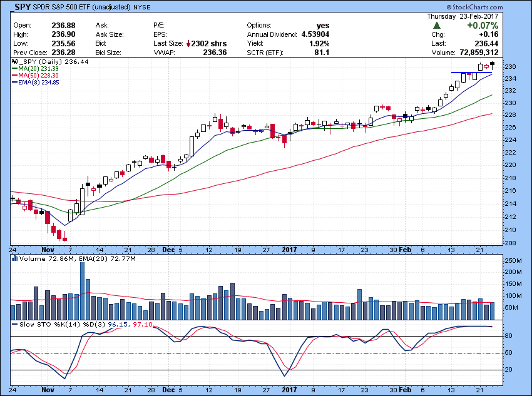
Task: Click the 20 stochastic axis label
Action: click(508, 370)
